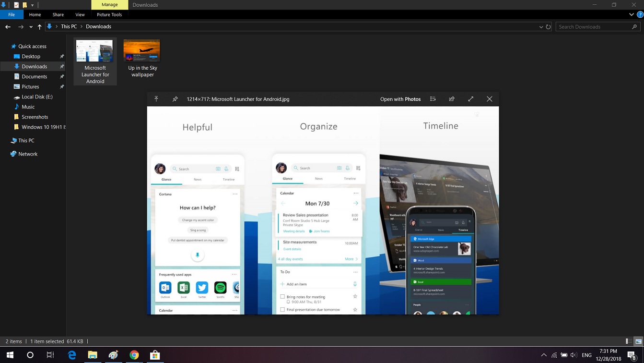Open the Picture Tools Manage tab

[x=109, y=5]
